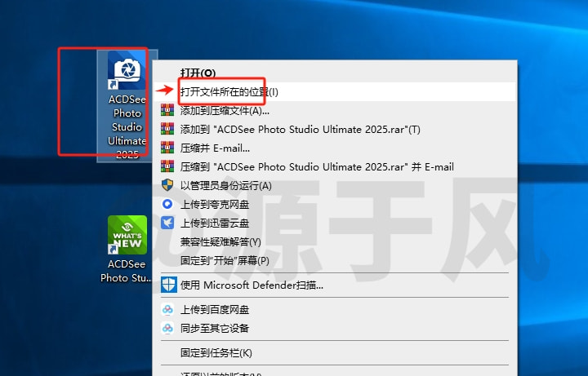The image size is (588, 376).
Task: Click the WinRAR icon next to 压缩并 E-mail
Action: [167, 148]
